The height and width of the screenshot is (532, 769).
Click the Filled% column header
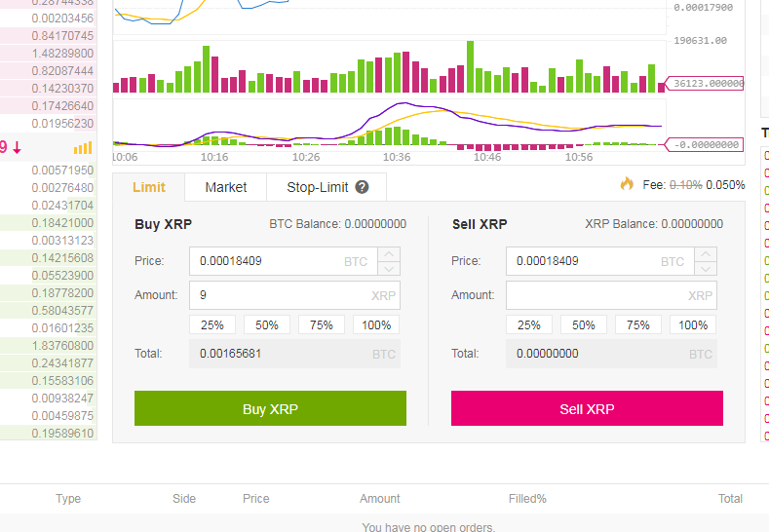click(527, 499)
